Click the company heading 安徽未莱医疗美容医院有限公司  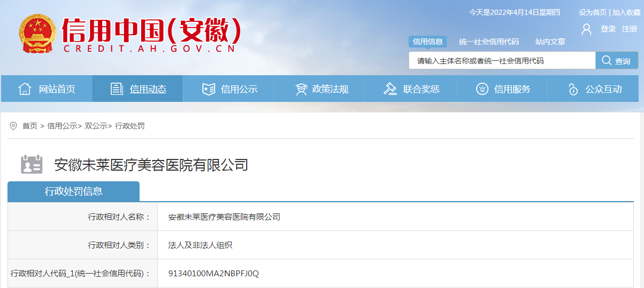(151, 165)
